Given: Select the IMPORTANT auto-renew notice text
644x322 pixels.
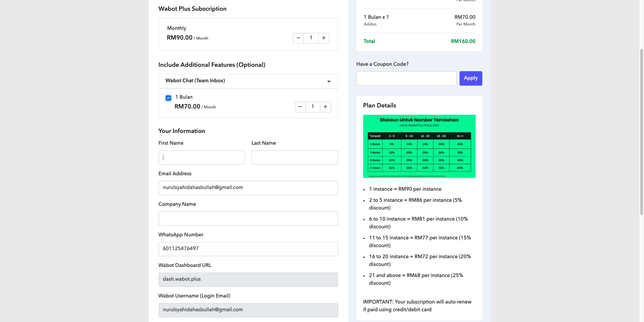Looking at the screenshot, I should pyautogui.click(x=417, y=306).
